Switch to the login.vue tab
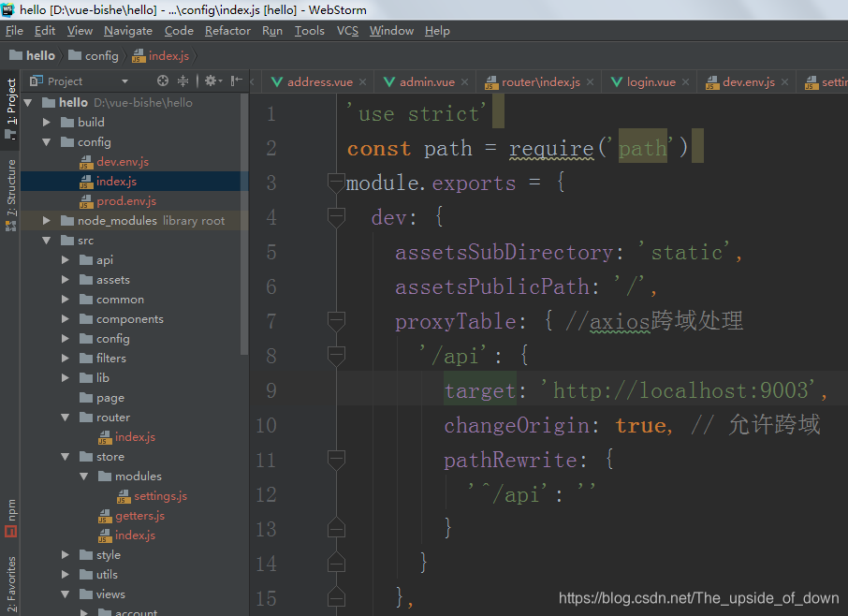This screenshot has width=848, height=616. pyautogui.click(x=649, y=81)
